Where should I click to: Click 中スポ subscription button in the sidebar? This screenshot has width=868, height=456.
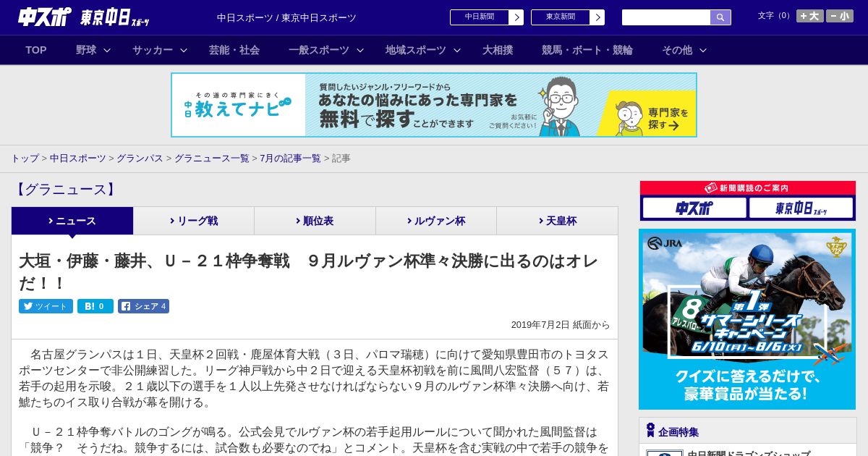pos(694,208)
